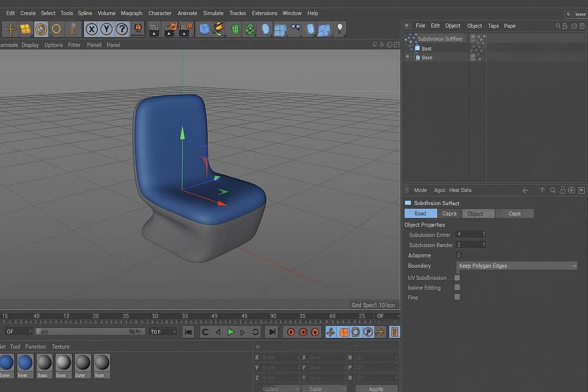Screen dimensions: 588x392
Task: Open the Salde dropdown in coordinates
Action: pyautogui.click(x=323, y=389)
